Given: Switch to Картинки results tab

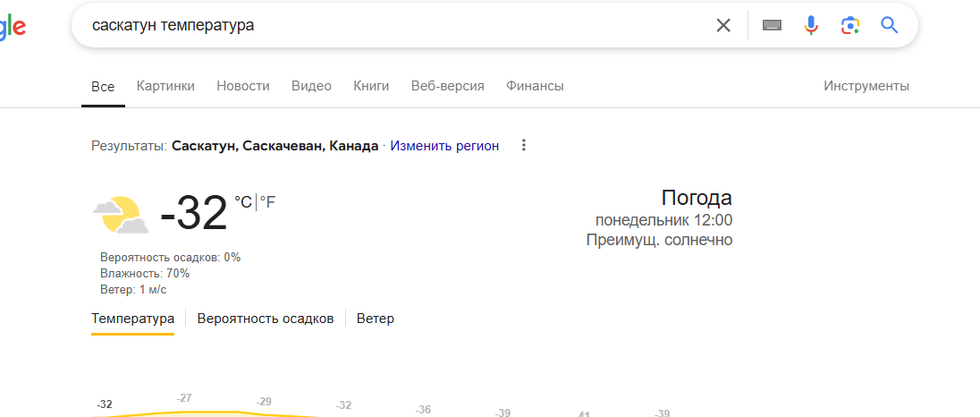Looking at the screenshot, I should (x=165, y=86).
